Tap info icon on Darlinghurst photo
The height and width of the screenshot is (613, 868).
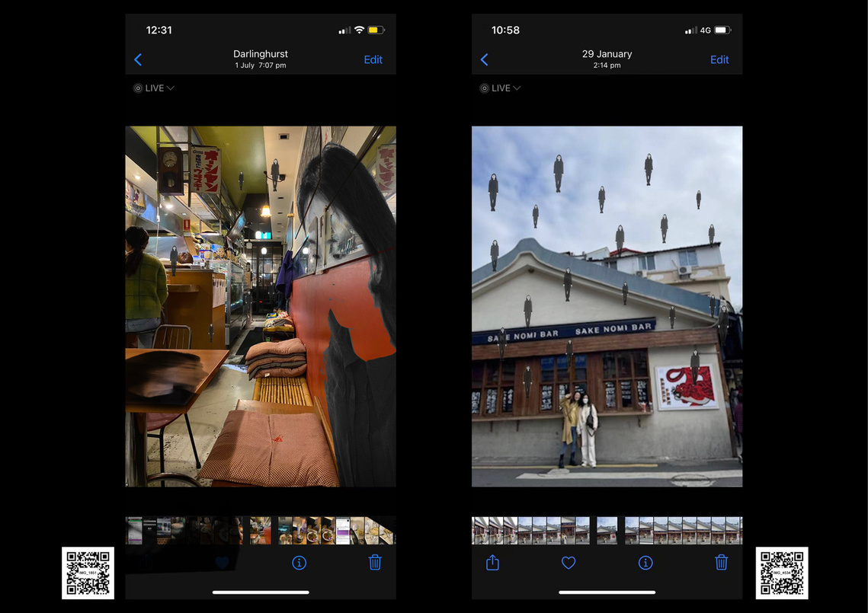pyautogui.click(x=299, y=563)
